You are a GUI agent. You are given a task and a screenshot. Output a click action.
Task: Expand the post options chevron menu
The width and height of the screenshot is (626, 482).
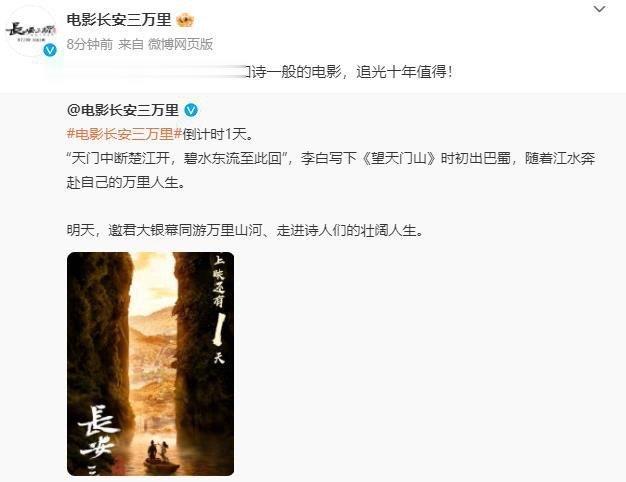600,9
